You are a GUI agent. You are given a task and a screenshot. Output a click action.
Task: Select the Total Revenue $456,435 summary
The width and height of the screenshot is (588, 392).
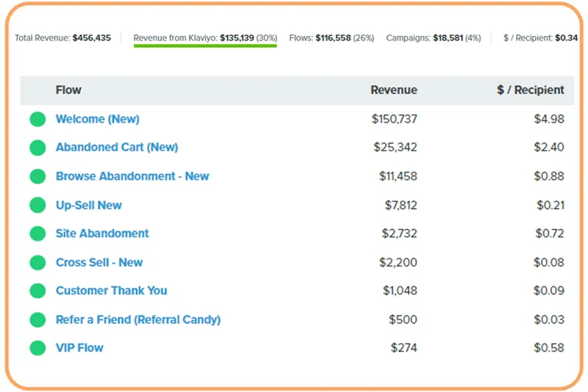(63, 38)
